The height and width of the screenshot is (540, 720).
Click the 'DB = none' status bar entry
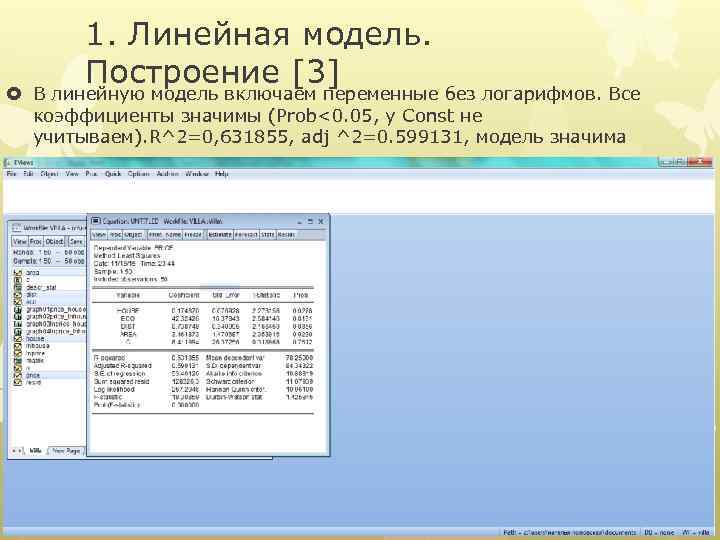pos(659,533)
